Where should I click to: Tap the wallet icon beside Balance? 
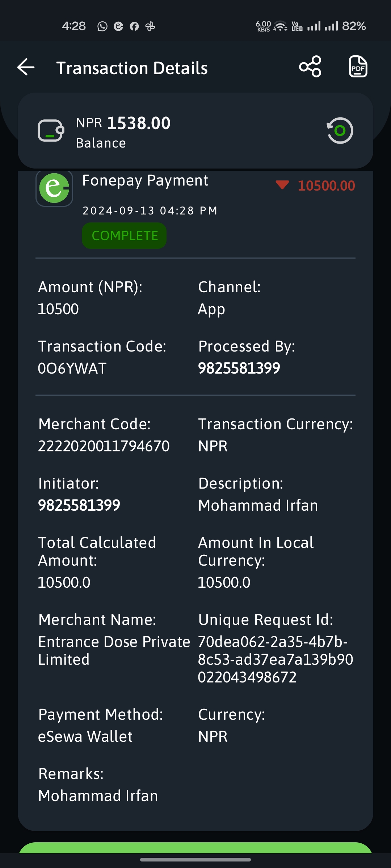51,131
